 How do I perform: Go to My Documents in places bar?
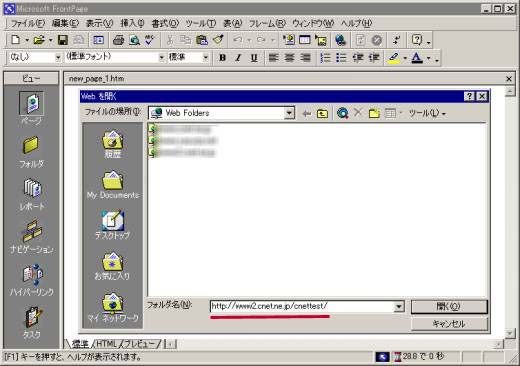click(113, 185)
